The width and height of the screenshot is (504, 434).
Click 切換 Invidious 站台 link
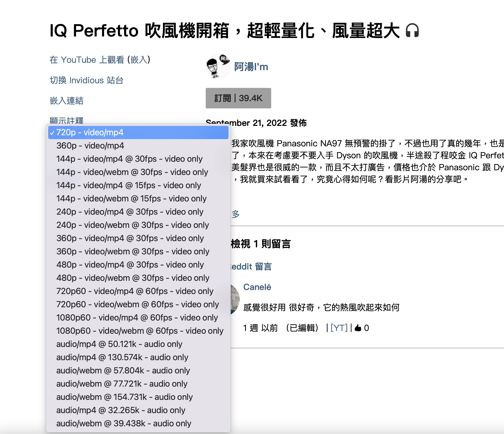coord(87,80)
